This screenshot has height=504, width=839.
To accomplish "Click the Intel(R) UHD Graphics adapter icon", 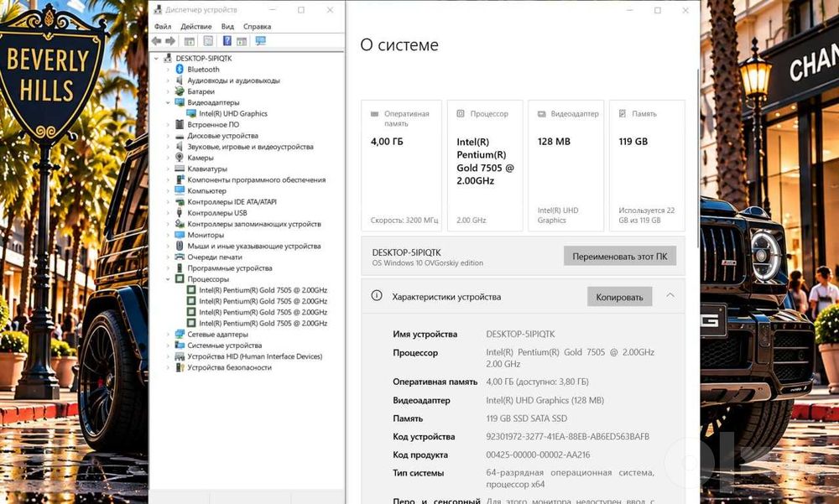I will (191, 113).
